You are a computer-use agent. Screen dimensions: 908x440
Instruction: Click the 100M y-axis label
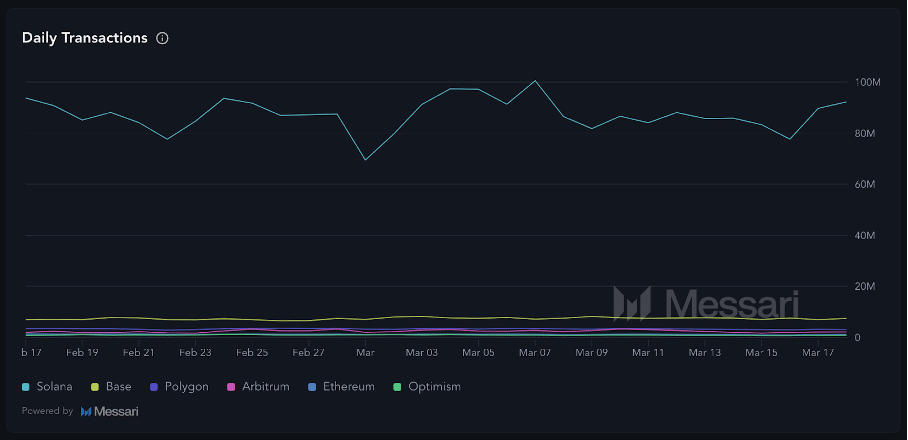[x=867, y=82]
